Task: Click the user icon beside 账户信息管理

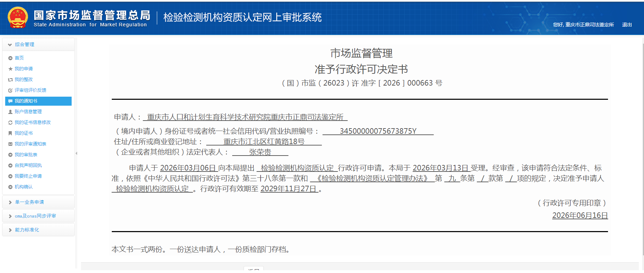Action: coord(10,112)
